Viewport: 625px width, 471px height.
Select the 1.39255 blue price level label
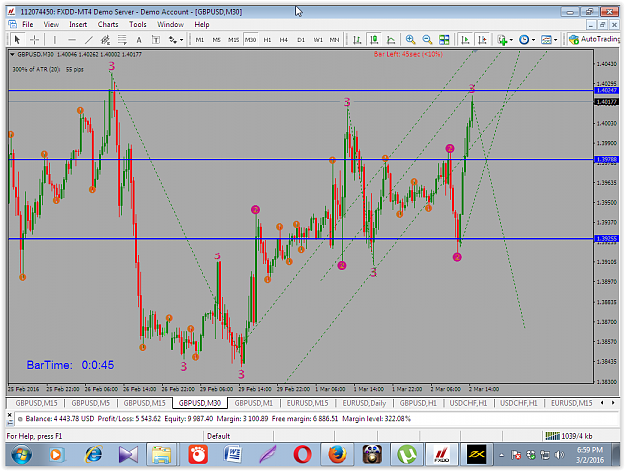tap(607, 239)
